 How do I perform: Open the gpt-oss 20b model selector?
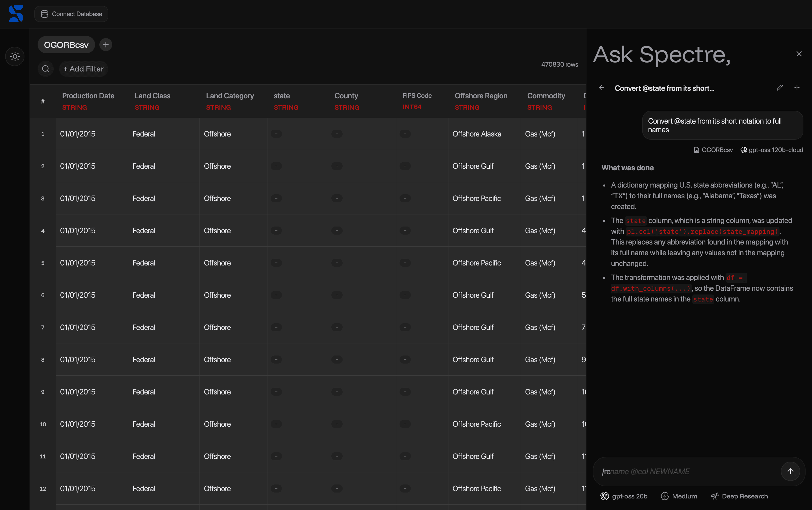[x=624, y=496]
